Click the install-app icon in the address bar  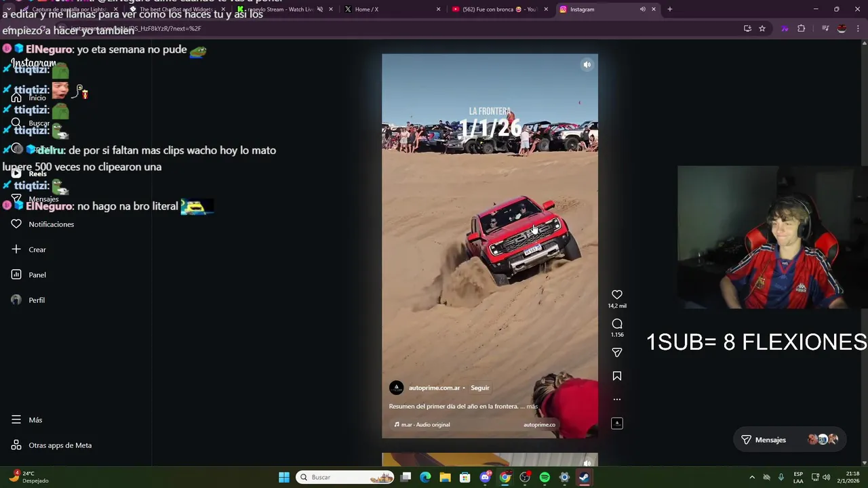747,28
